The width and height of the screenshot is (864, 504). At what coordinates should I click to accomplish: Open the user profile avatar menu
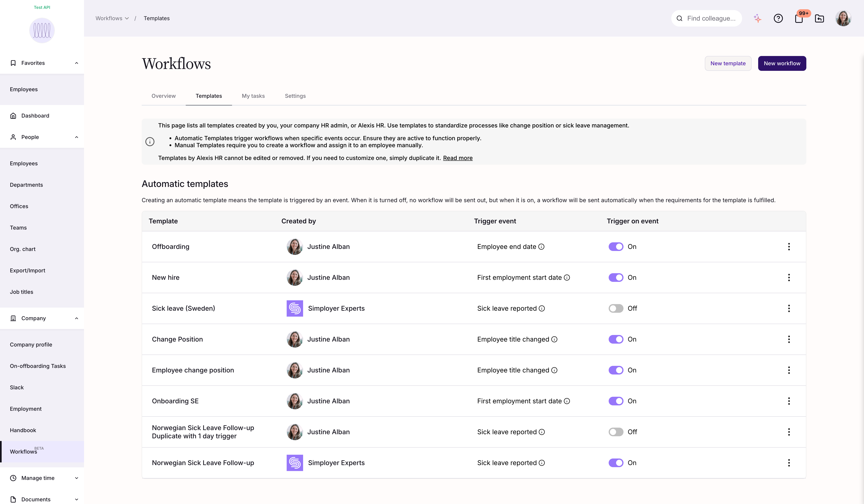[843, 19]
